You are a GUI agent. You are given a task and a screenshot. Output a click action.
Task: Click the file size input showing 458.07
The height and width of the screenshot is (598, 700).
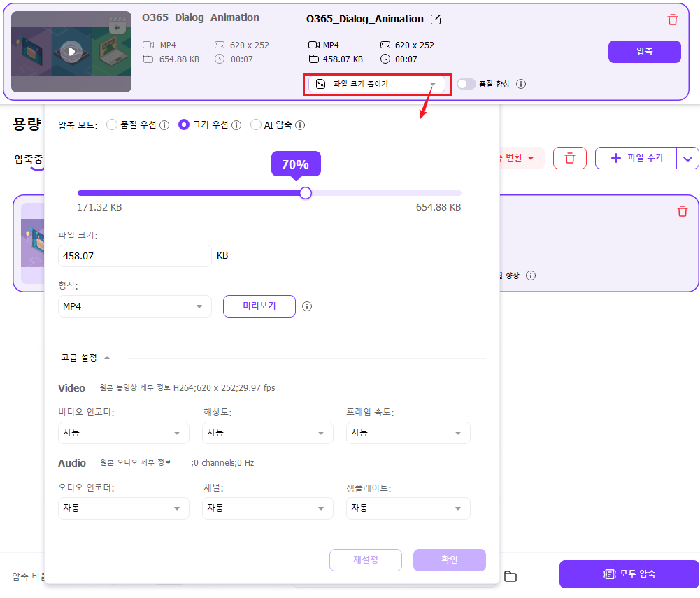pyautogui.click(x=134, y=256)
